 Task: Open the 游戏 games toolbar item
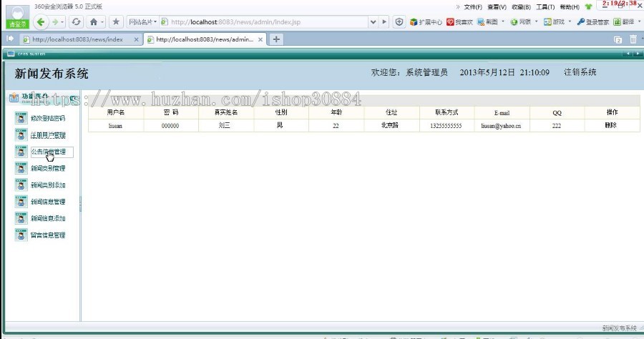tap(554, 22)
